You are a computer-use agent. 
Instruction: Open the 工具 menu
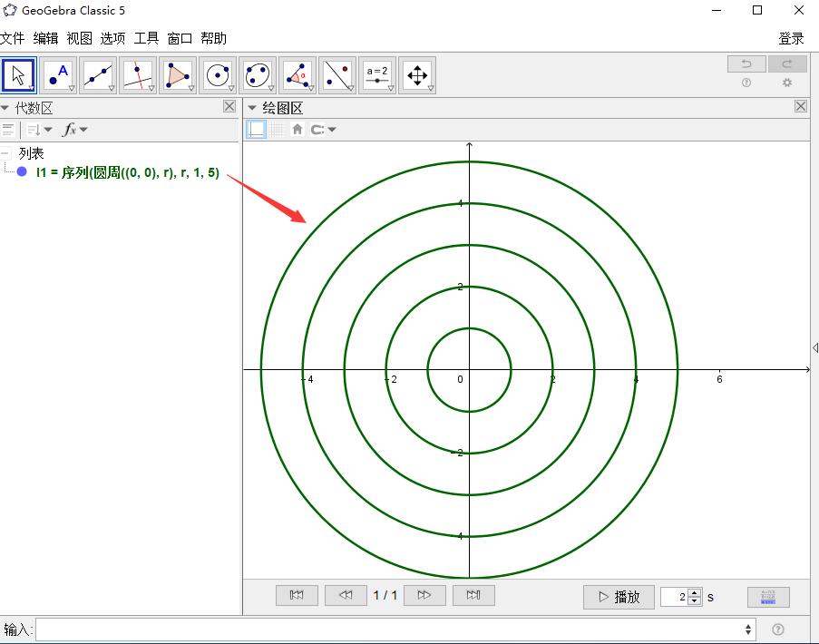click(x=146, y=38)
